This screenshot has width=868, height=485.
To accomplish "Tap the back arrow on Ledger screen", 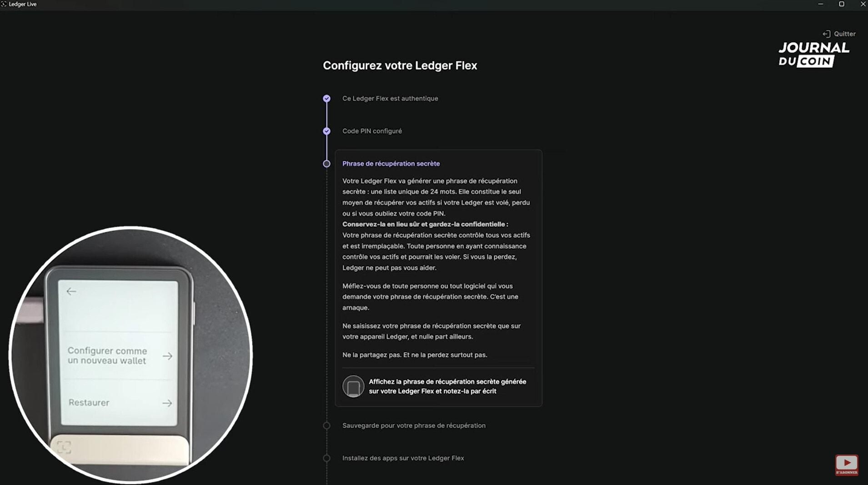I will [71, 291].
